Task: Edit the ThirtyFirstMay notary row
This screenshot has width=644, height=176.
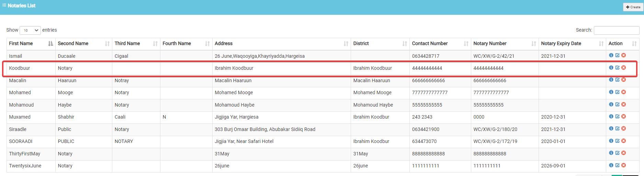Action: [x=617, y=153]
